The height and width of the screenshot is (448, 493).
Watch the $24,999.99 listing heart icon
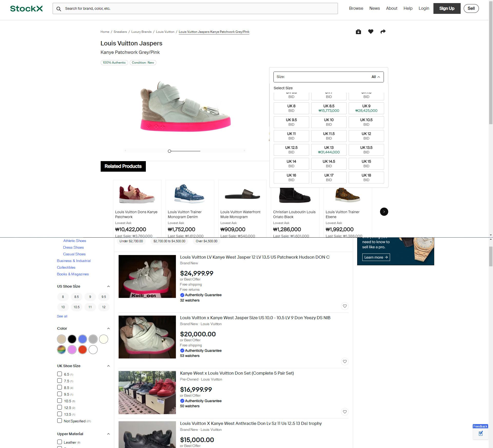(x=345, y=306)
